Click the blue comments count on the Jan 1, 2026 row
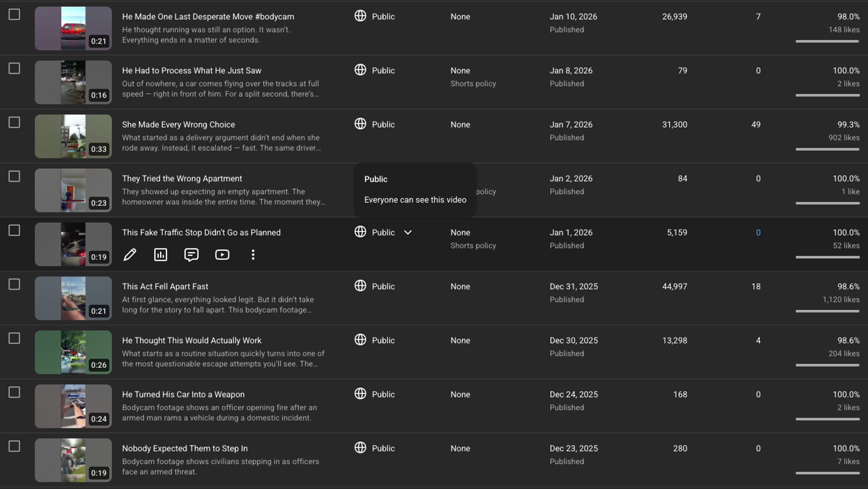 [758, 233]
